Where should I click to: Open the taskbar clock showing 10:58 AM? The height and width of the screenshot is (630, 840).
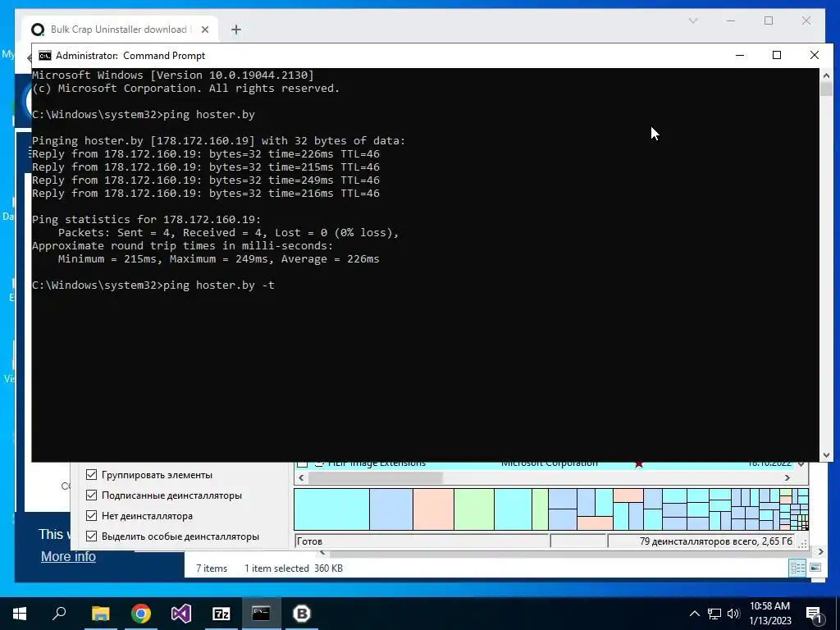click(x=769, y=614)
